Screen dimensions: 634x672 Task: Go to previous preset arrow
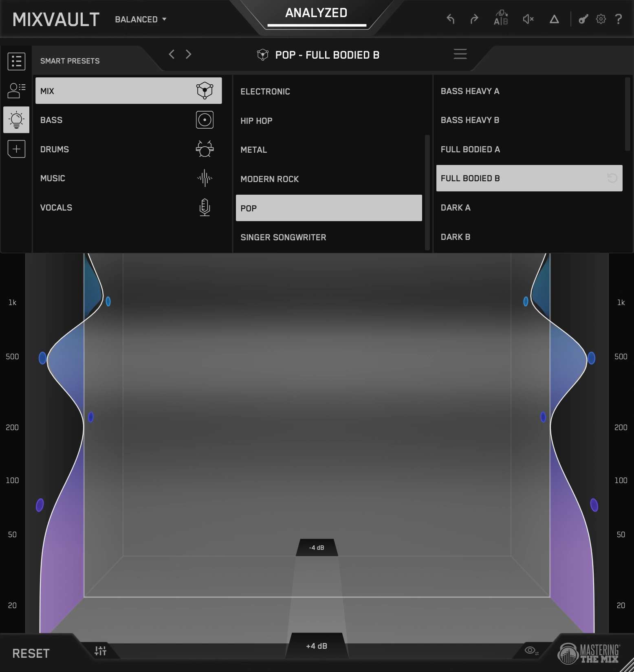(172, 54)
